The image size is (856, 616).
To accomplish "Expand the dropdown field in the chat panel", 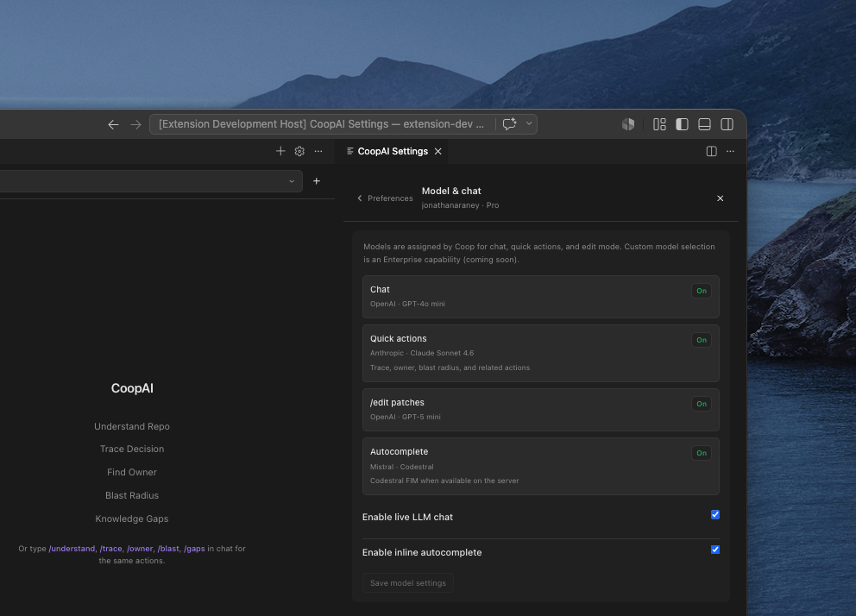I will point(151,181).
